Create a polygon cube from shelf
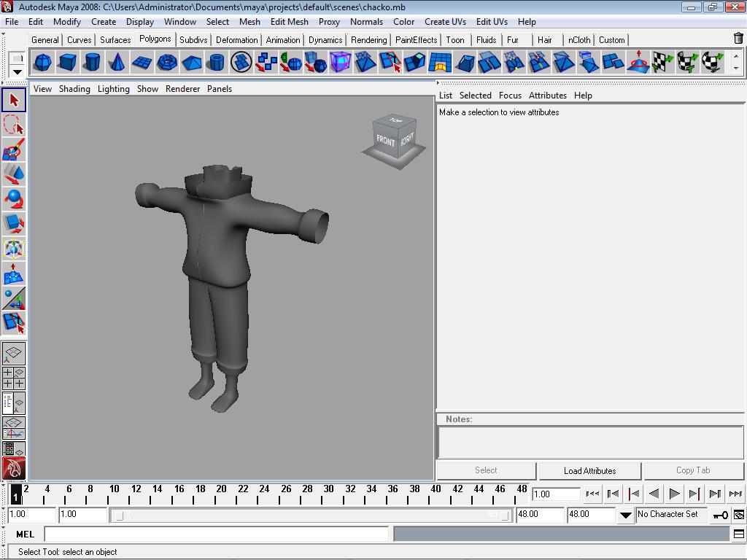Screen dimensions: 747x560 [68, 63]
